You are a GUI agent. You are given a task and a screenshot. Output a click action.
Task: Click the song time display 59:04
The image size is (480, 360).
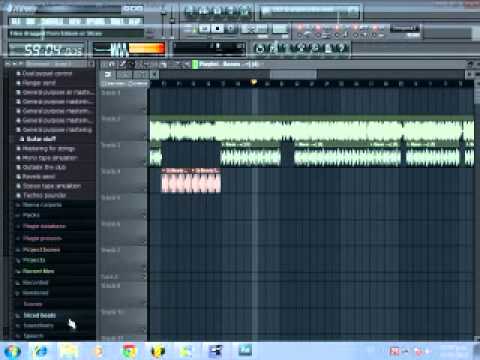(x=47, y=50)
